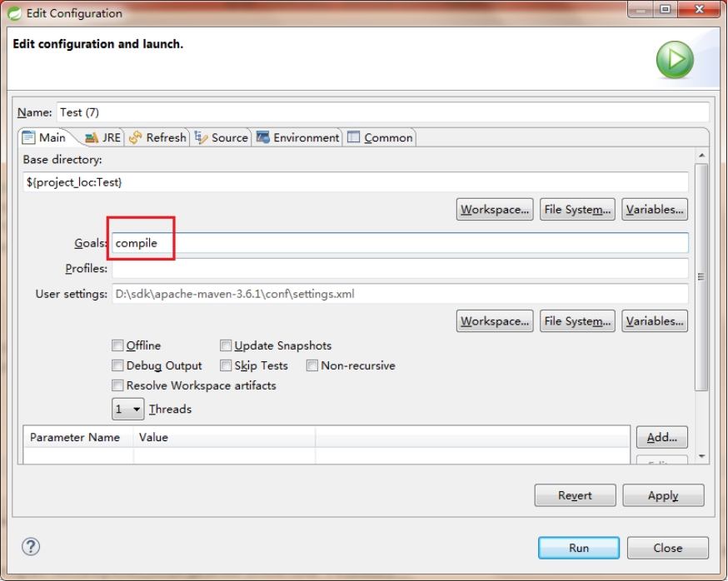This screenshot has width=728, height=581.
Task: Open help via the question mark icon
Action: tap(31, 547)
